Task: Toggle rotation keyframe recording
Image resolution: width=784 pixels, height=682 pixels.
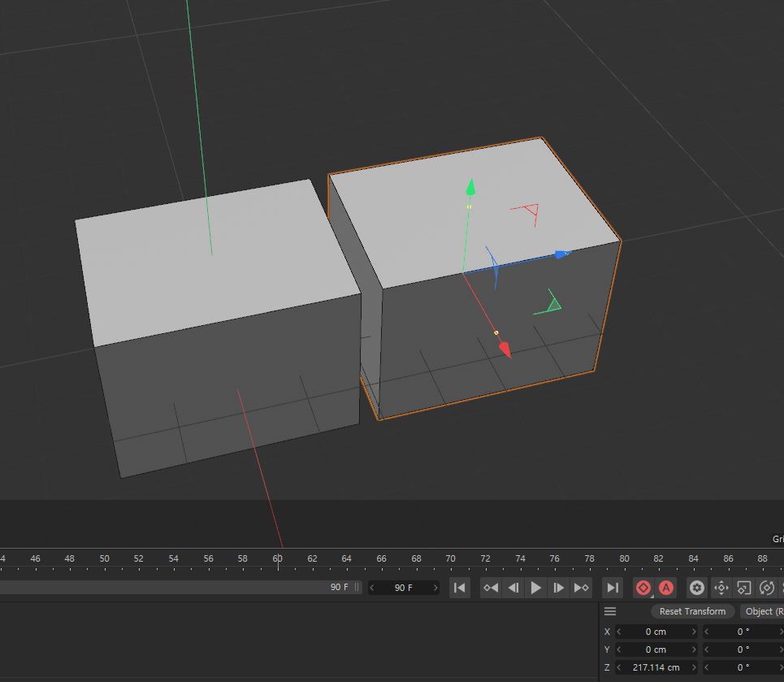Action: pyautogui.click(x=766, y=588)
